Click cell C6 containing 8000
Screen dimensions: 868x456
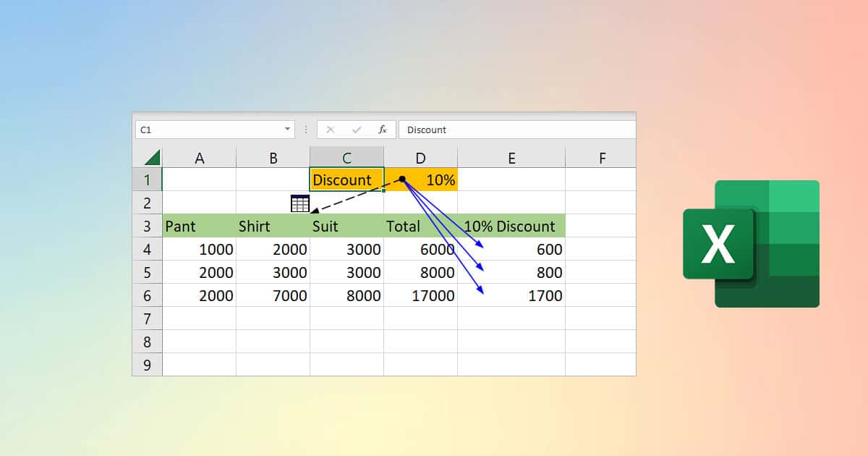pos(347,295)
